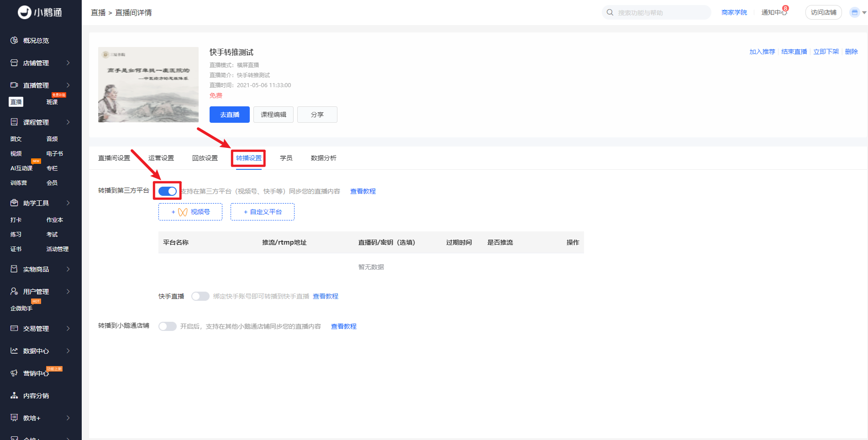Viewport: 868px width, 440px height.
Task: Click the 访问店铺 button
Action: [824, 13]
